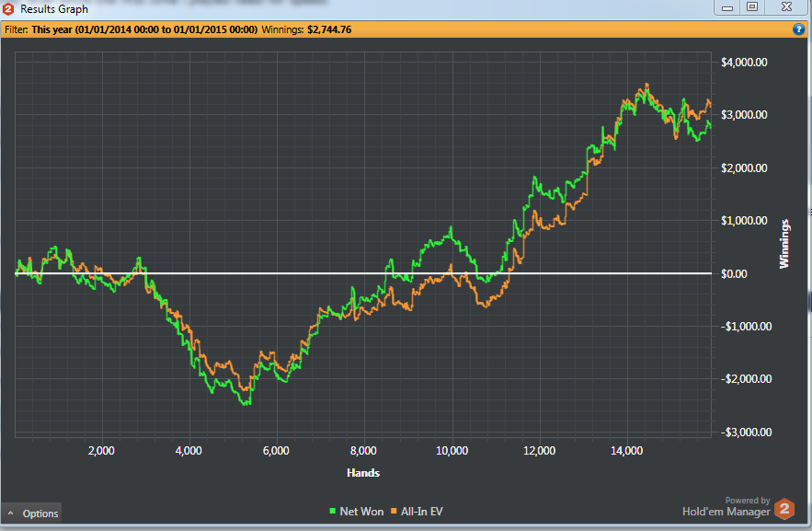Click the -$2,000.00 axis label
This screenshot has width=812, height=531.
[746, 378]
